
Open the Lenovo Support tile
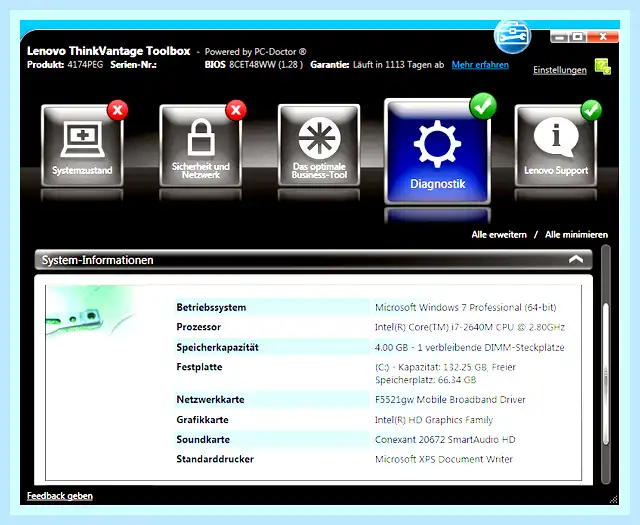[556, 145]
